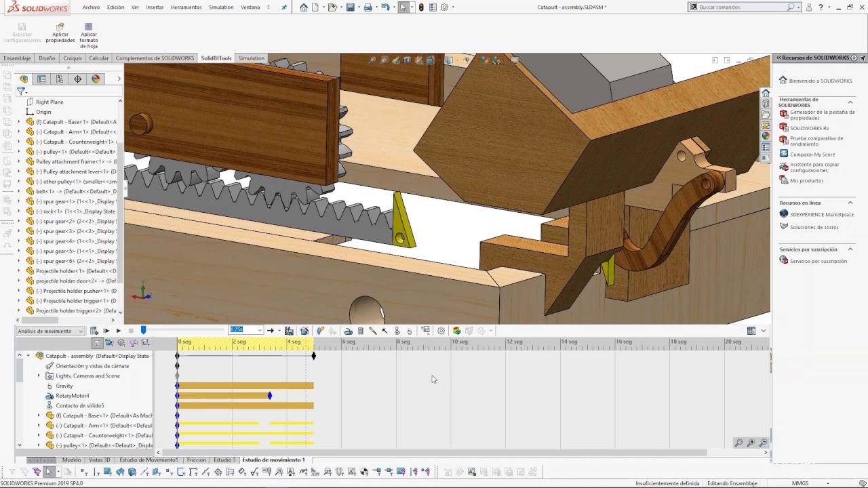Collapse Herramientas de SOLIDWORKS section
868x488 pixels.
[x=850, y=102]
